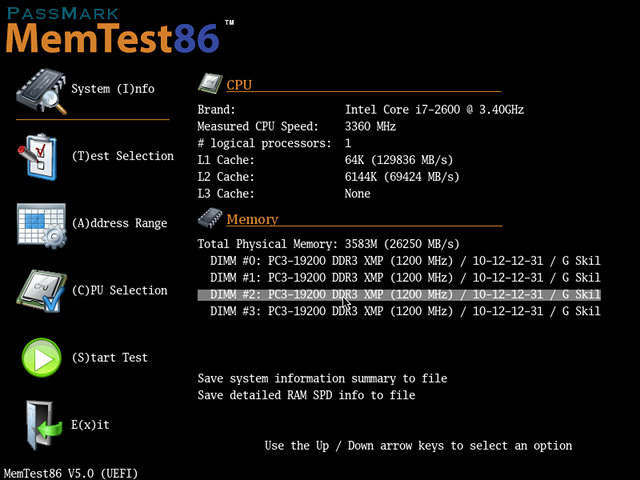Click the Brand value Intel Core i7-2600
Image resolution: width=640 pixels, height=480 pixels.
tap(434, 110)
